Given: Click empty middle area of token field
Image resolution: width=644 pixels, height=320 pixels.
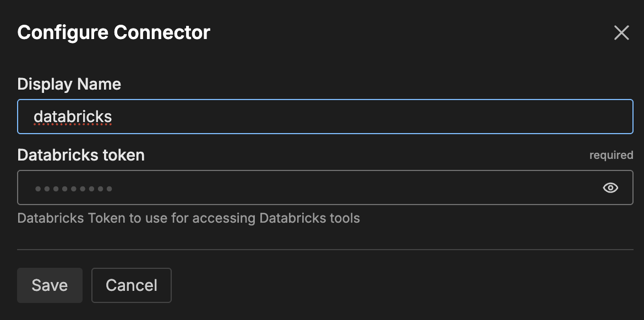Looking at the screenshot, I should tap(330, 188).
